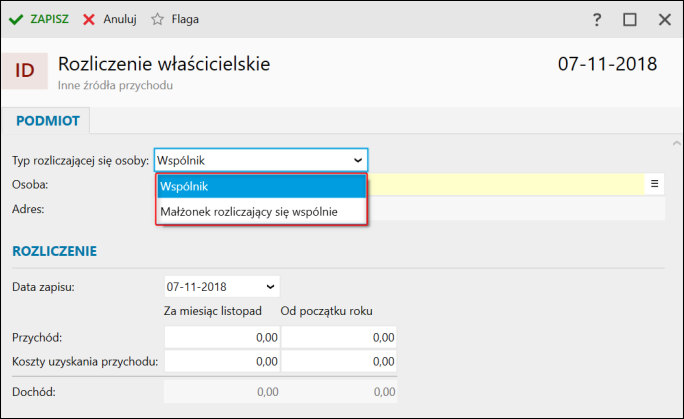684x419 pixels.
Task: Open help with the question mark icon
Action: (x=597, y=19)
